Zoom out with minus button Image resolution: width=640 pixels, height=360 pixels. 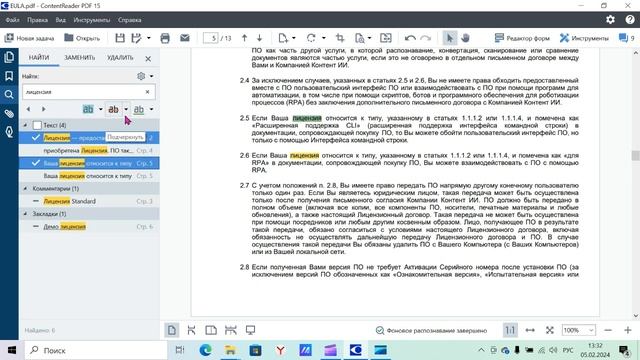tap(608, 330)
